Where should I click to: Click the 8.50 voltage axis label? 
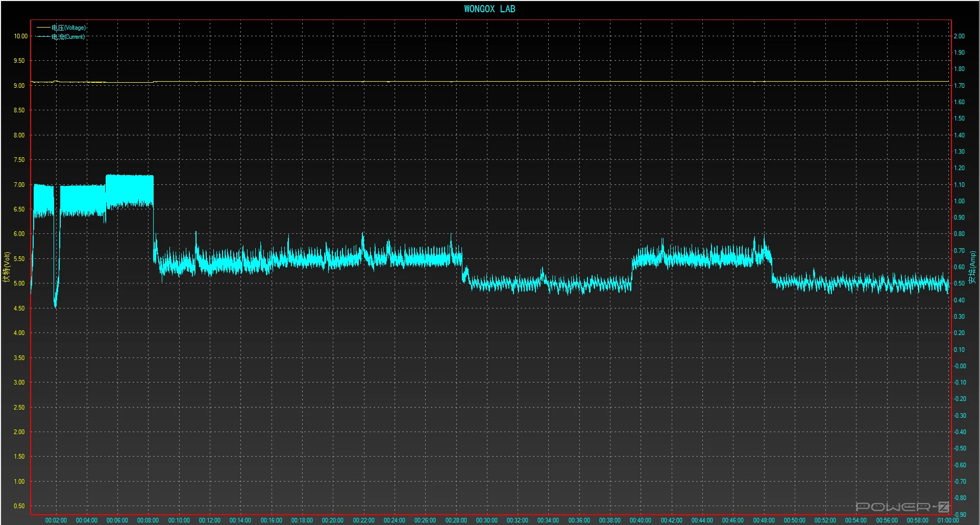pos(19,110)
